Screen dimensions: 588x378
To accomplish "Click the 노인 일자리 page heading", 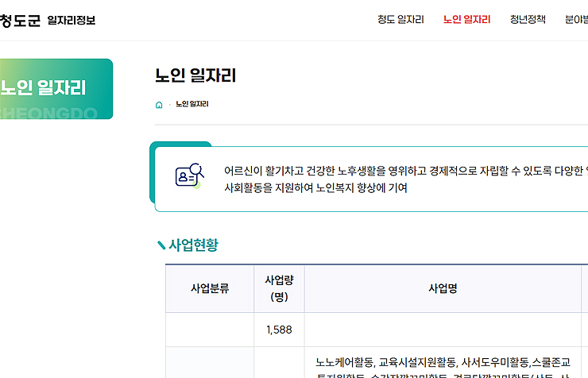I will click(x=195, y=75).
